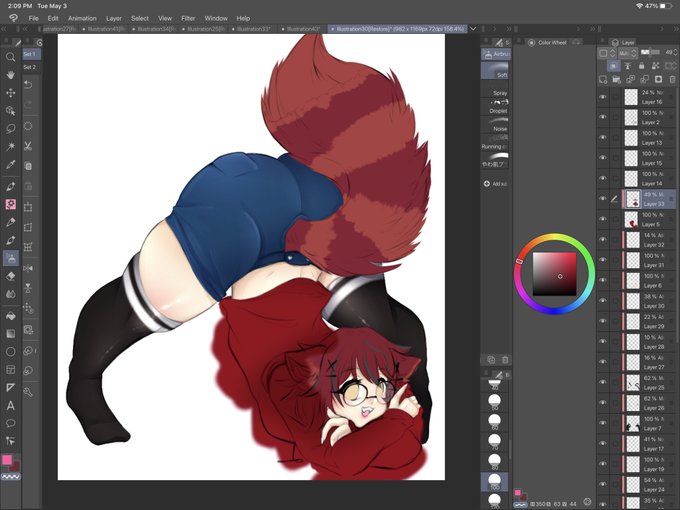
Task: Select the Soft airbrush sub tool
Action: [x=496, y=71]
